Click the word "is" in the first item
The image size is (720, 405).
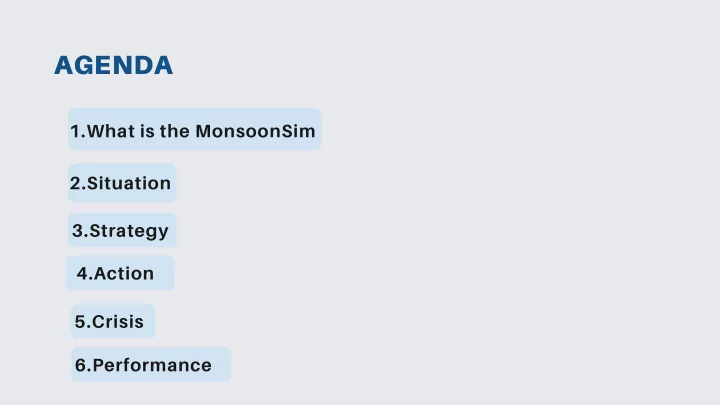click(x=147, y=131)
